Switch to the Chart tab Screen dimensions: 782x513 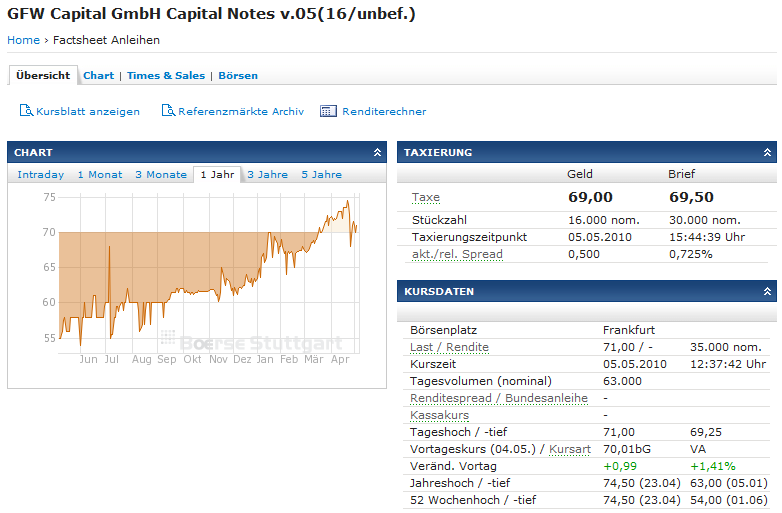click(98, 76)
